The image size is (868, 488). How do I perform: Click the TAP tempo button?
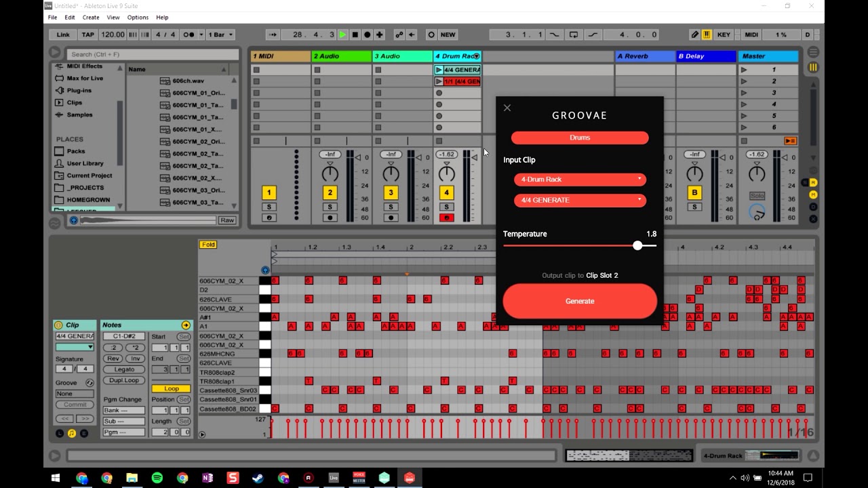coord(88,35)
